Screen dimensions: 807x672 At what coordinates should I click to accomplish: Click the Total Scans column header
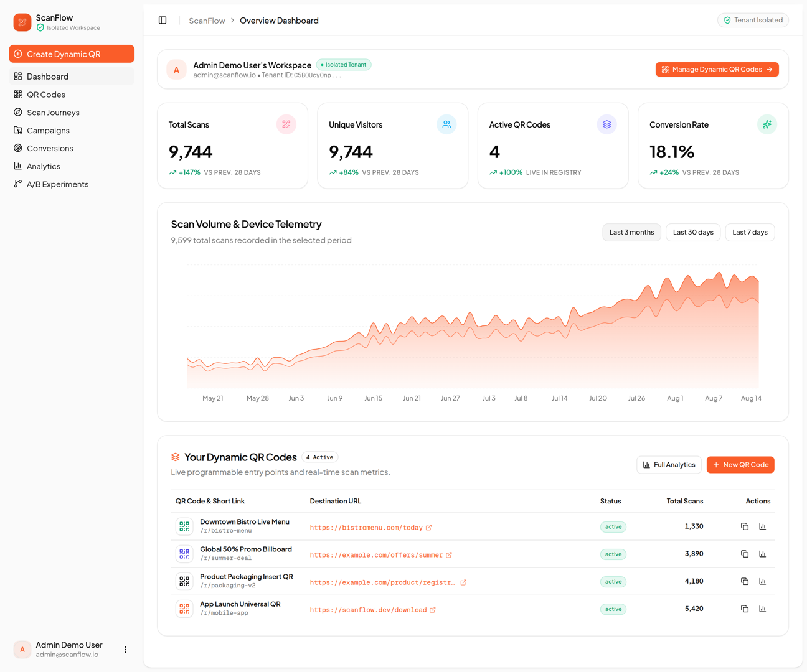pyautogui.click(x=685, y=501)
